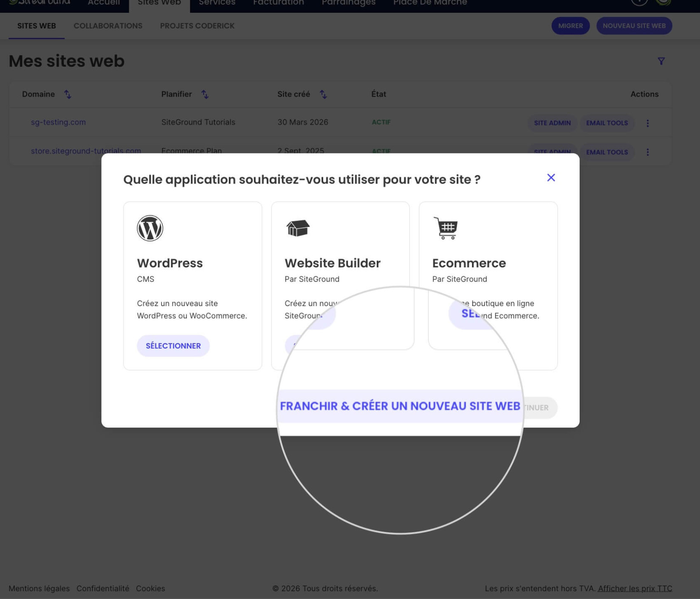Open SITE ADMIN for sg-testing.com
The height and width of the screenshot is (599, 700).
point(552,123)
